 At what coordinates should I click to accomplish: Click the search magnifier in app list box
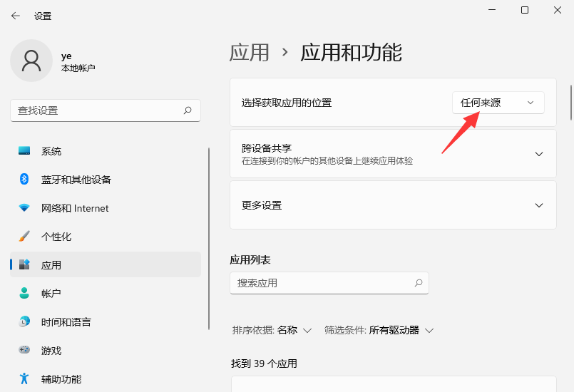tap(419, 283)
